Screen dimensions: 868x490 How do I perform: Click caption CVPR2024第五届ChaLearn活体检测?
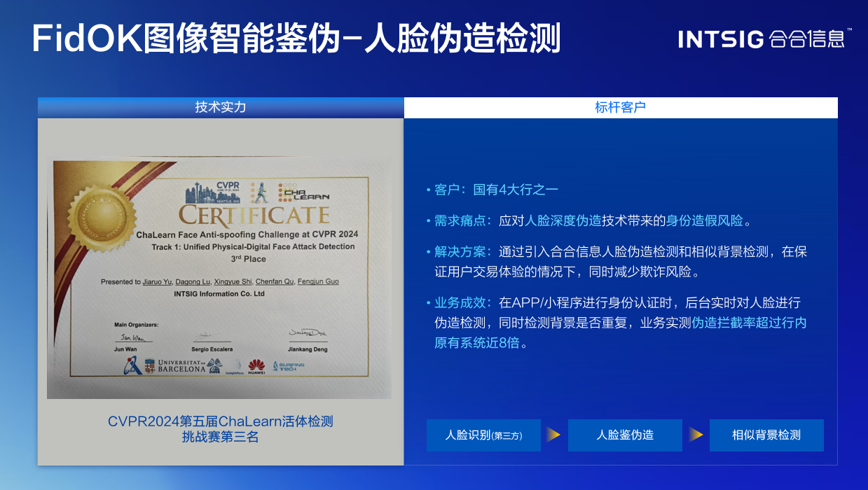tap(220, 421)
